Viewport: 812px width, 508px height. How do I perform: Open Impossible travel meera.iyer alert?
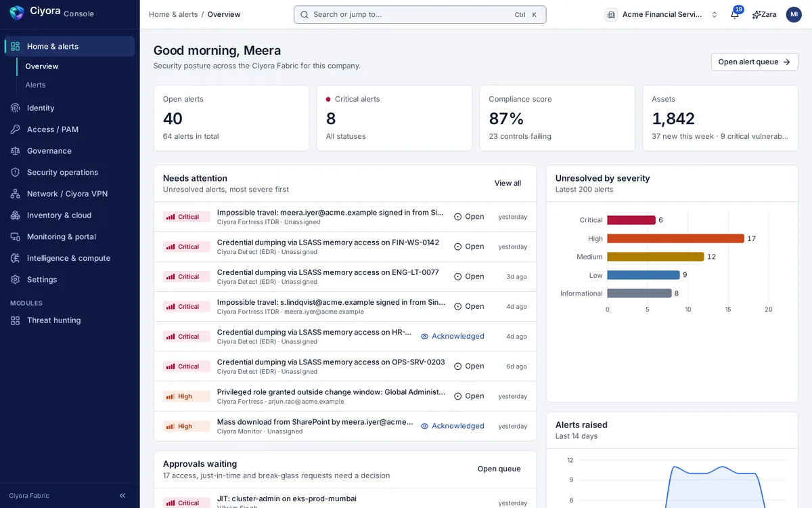[345, 217]
